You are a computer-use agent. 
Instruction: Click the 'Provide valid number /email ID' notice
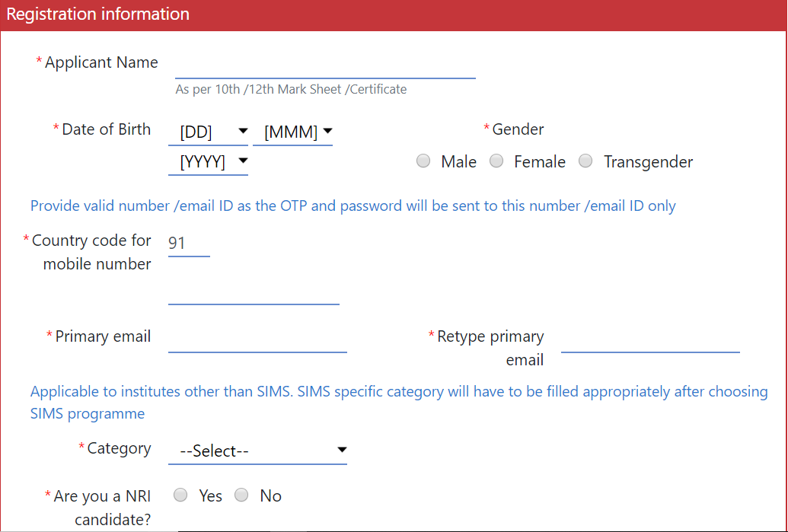[353, 205]
